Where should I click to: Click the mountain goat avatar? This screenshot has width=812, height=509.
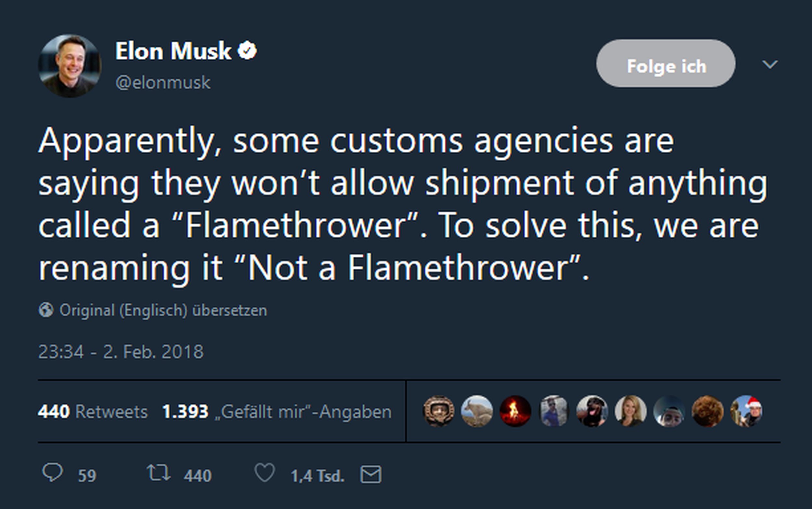click(476, 411)
